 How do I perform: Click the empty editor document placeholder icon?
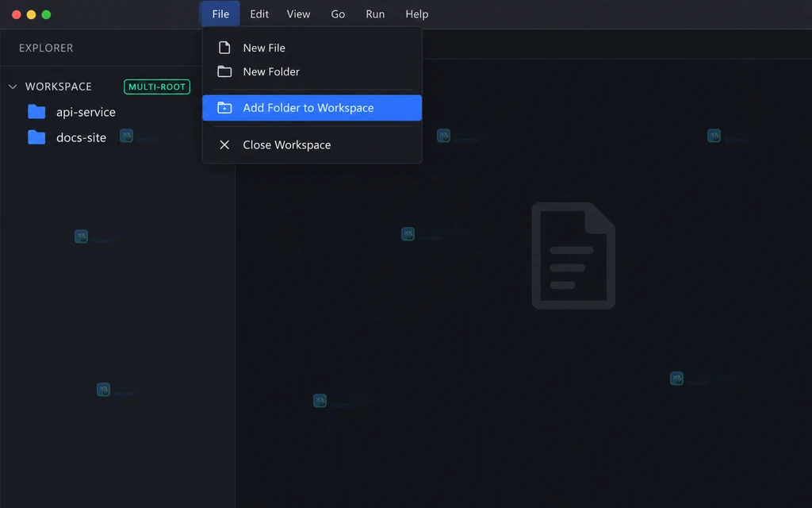pyautogui.click(x=573, y=256)
